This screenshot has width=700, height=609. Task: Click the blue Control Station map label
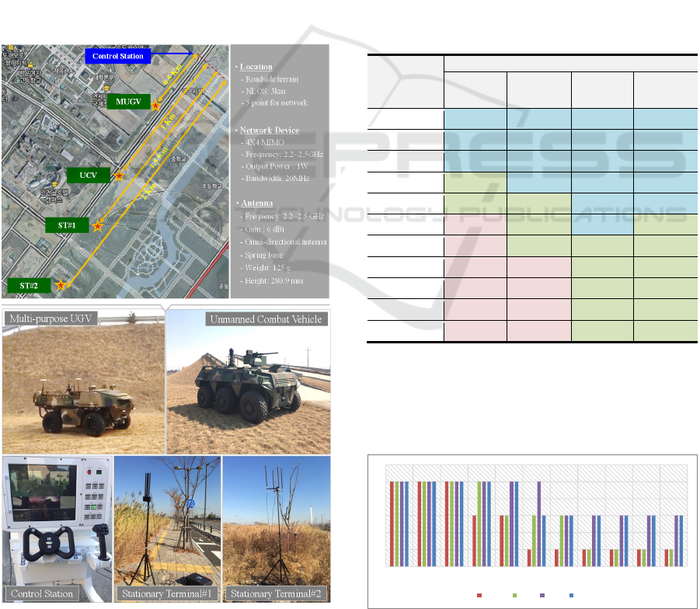point(117,56)
